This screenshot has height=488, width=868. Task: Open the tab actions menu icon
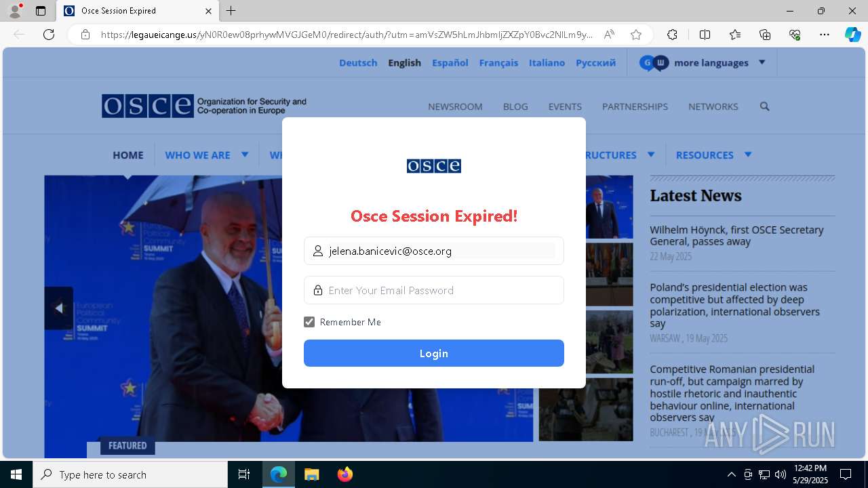(41, 11)
